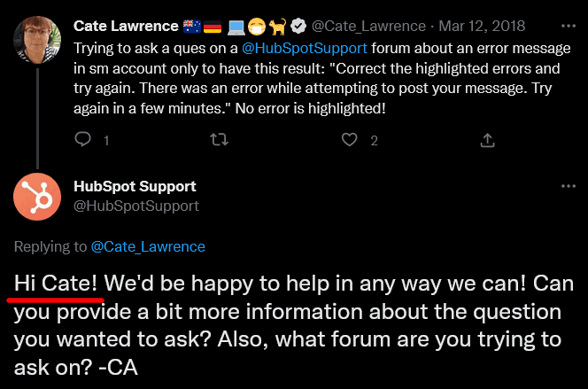Click the @HubSpotSupport handle under display name

pos(135,206)
